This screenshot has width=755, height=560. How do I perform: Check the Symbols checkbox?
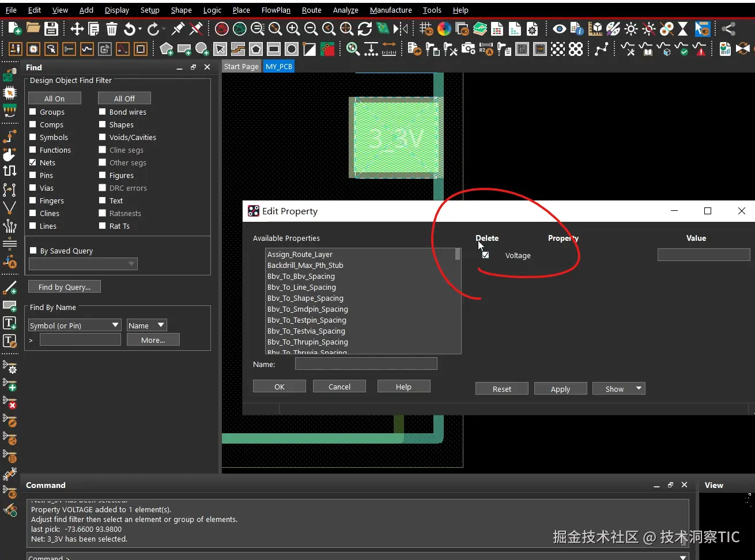point(33,137)
